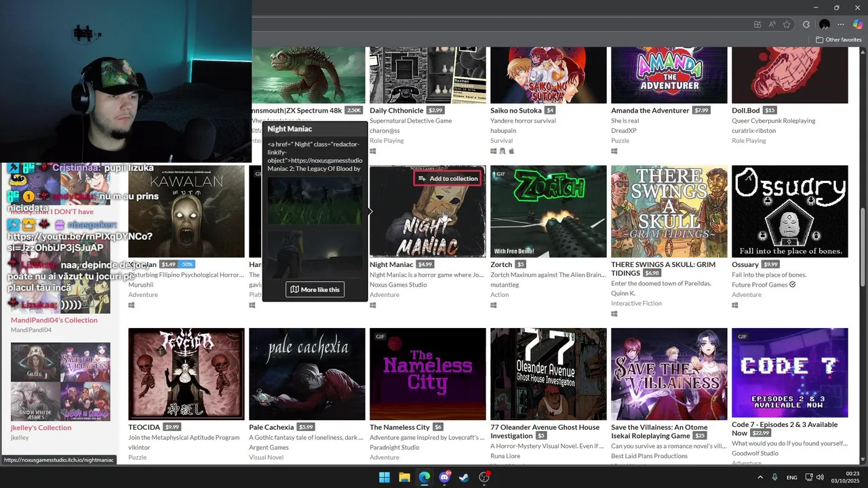This screenshot has width=868, height=488.
Task: Open the browser Extensions puzzle icon
Action: [806, 24]
